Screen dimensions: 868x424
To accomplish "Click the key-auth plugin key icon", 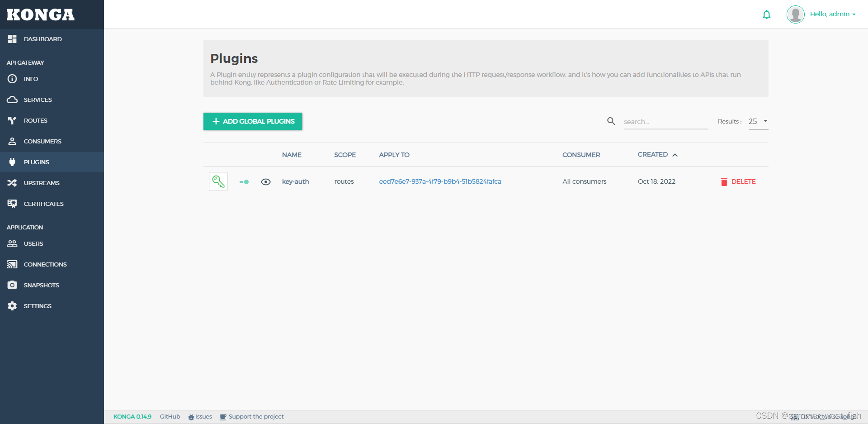I will pyautogui.click(x=218, y=181).
